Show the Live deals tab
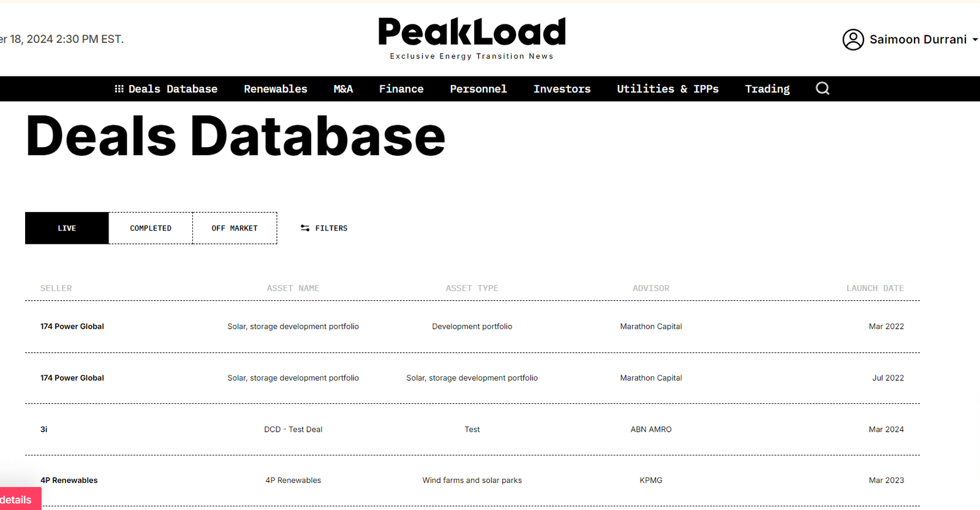980x510 pixels. point(67,228)
